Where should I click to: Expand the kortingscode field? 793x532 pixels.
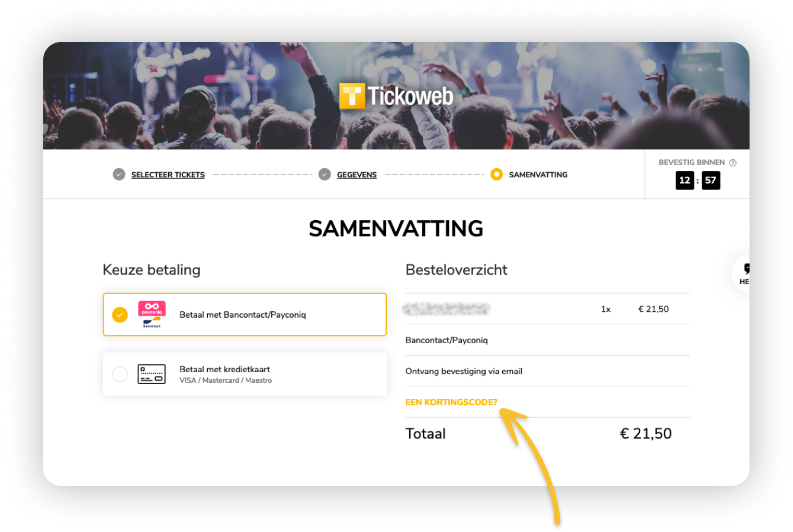(451, 402)
